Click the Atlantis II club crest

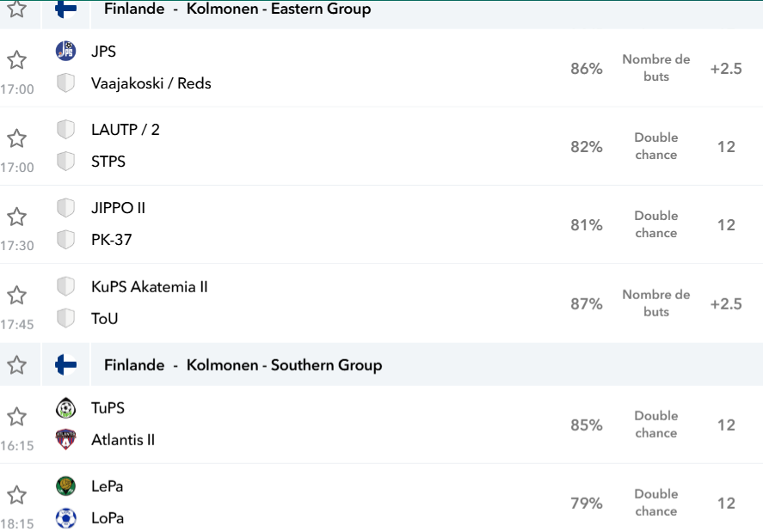tap(65, 439)
